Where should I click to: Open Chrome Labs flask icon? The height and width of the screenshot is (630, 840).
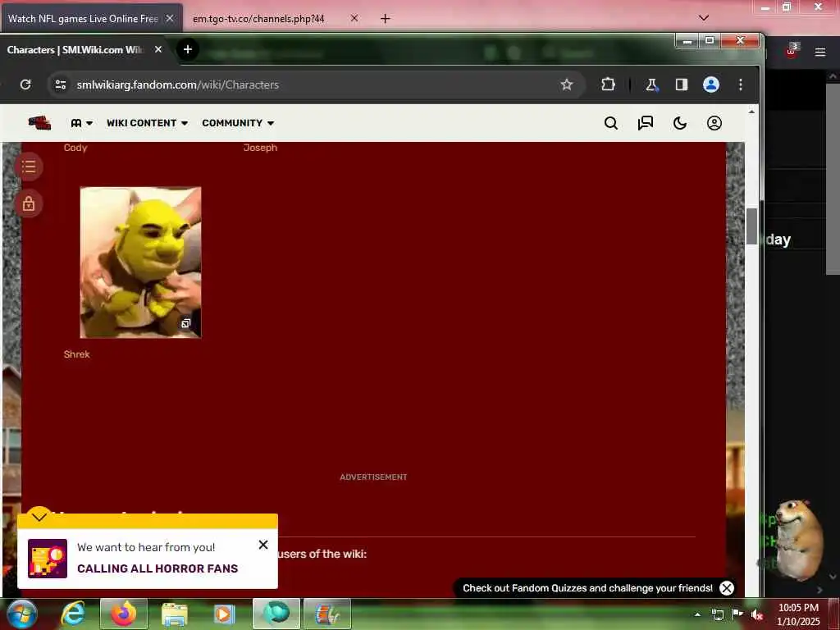(x=651, y=84)
